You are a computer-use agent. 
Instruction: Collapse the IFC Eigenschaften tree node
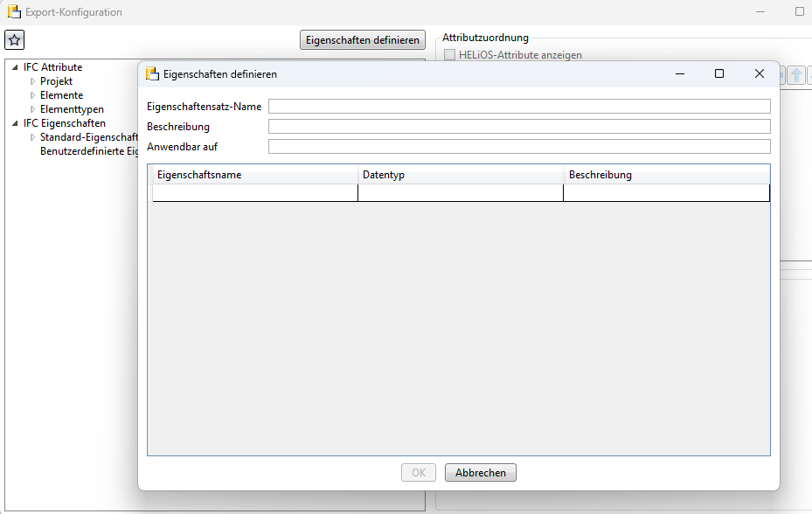15,123
